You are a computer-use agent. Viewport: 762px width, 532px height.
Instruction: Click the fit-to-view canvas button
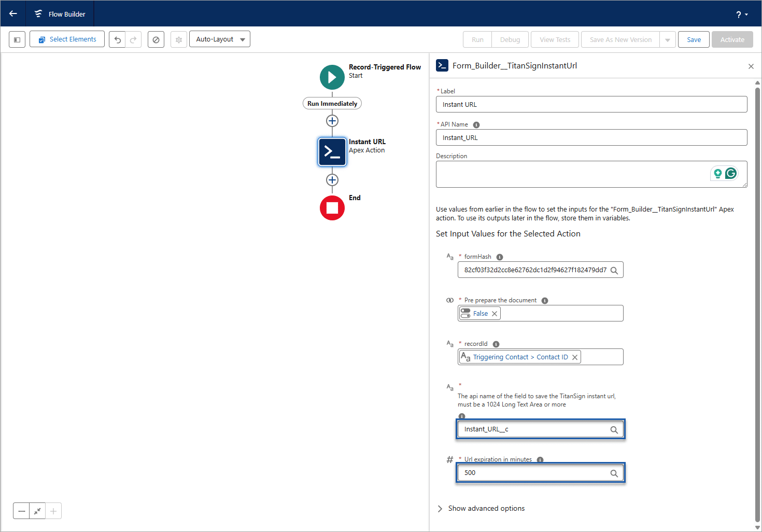37,511
